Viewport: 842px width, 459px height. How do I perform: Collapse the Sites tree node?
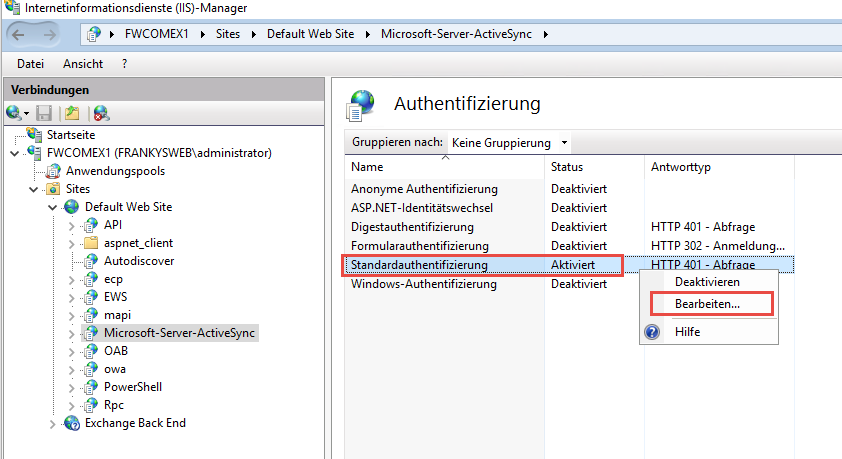(34, 189)
